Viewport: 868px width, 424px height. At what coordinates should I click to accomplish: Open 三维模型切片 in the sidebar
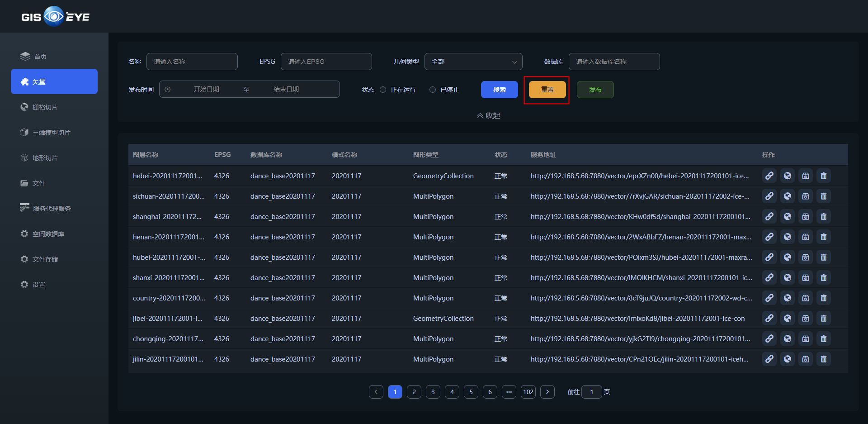(54, 132)
